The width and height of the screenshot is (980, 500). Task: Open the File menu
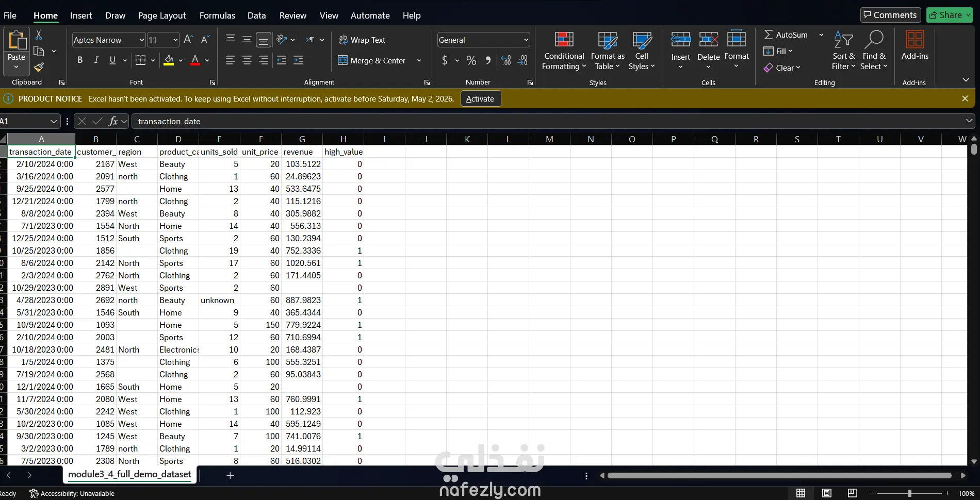pos(10,15)
